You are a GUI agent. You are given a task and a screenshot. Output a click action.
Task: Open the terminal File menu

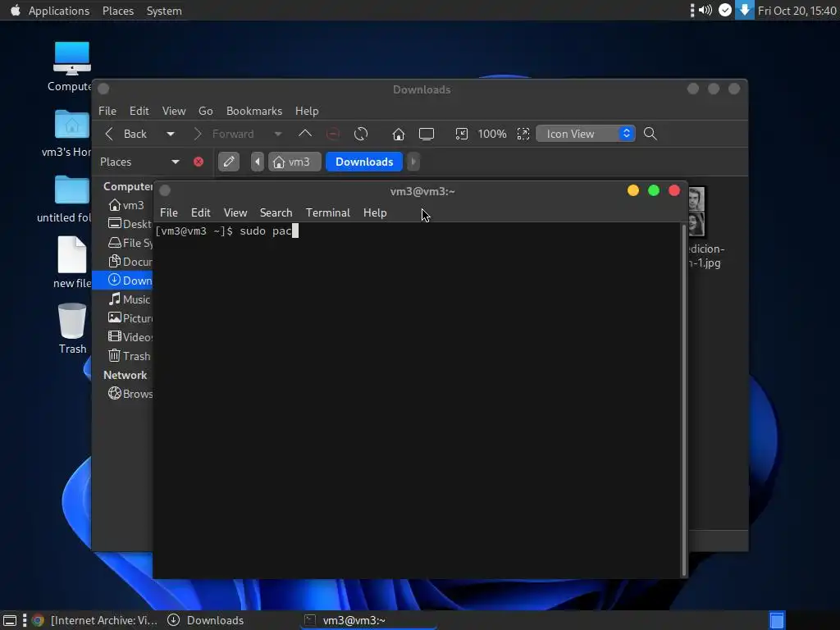[169, 212]
